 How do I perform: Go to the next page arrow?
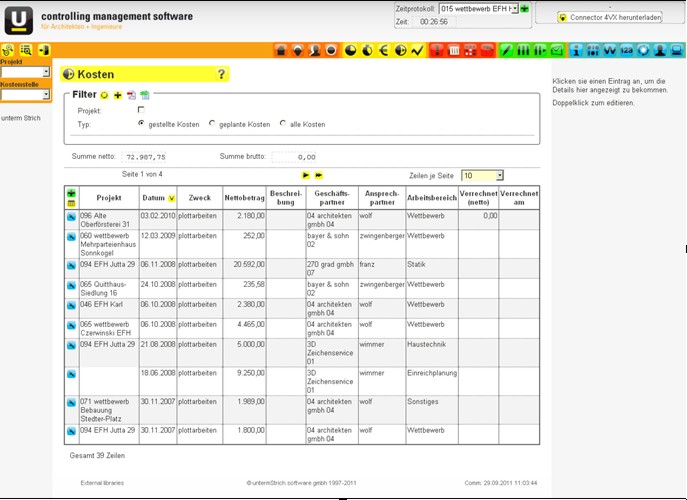click(x=306, y=175)
